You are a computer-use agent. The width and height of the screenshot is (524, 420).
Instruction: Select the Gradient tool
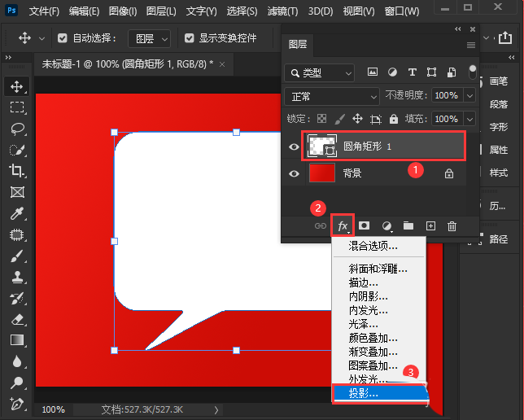pyautogui.click(x=17, y=340)
